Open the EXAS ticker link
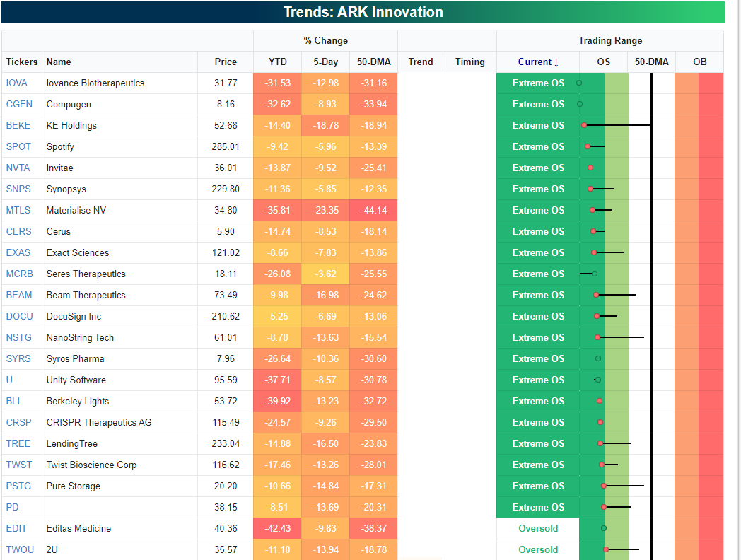 pyautogui.click(x=18, y=253)
